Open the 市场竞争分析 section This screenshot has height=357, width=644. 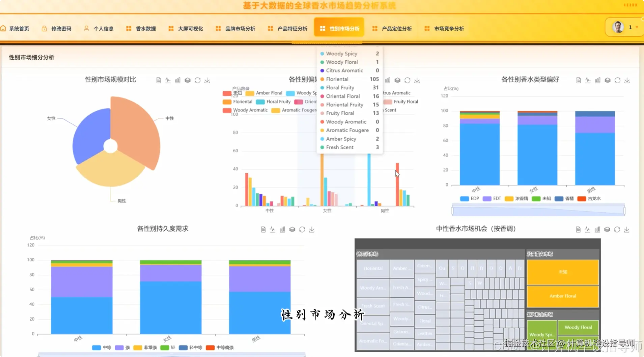449,28
